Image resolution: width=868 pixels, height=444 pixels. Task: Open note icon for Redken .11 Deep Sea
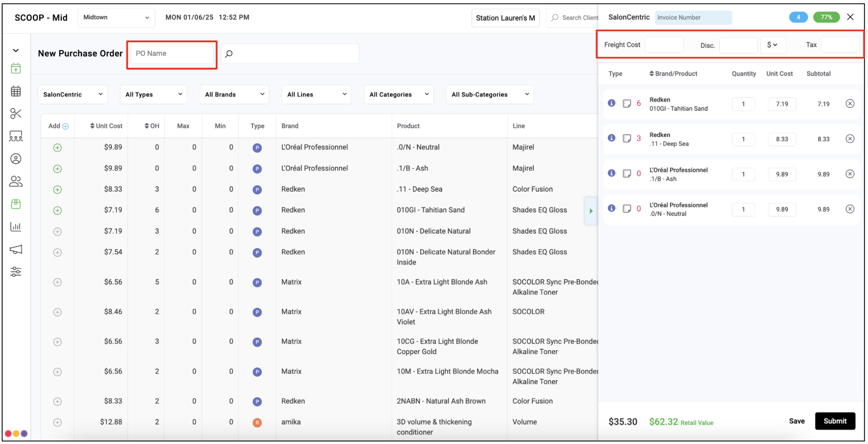(627, 139)
